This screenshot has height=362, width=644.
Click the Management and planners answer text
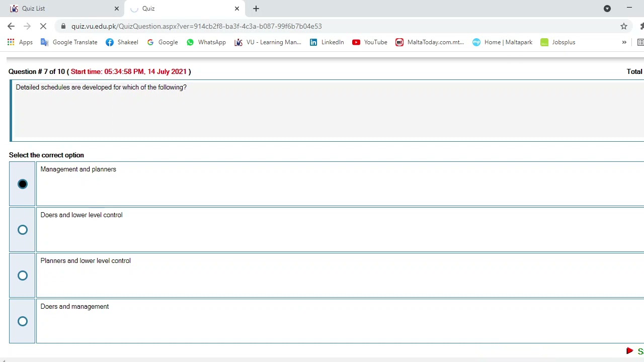[x=78, y=169]
